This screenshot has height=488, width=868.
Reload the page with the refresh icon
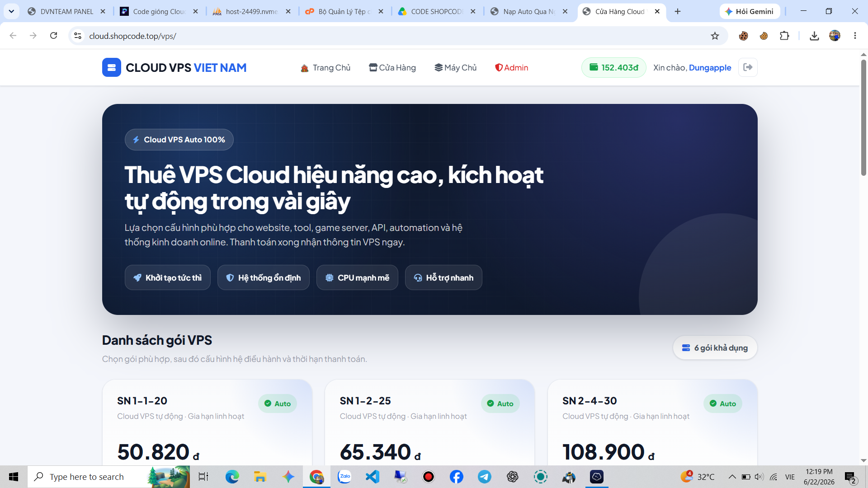point(53,36)
